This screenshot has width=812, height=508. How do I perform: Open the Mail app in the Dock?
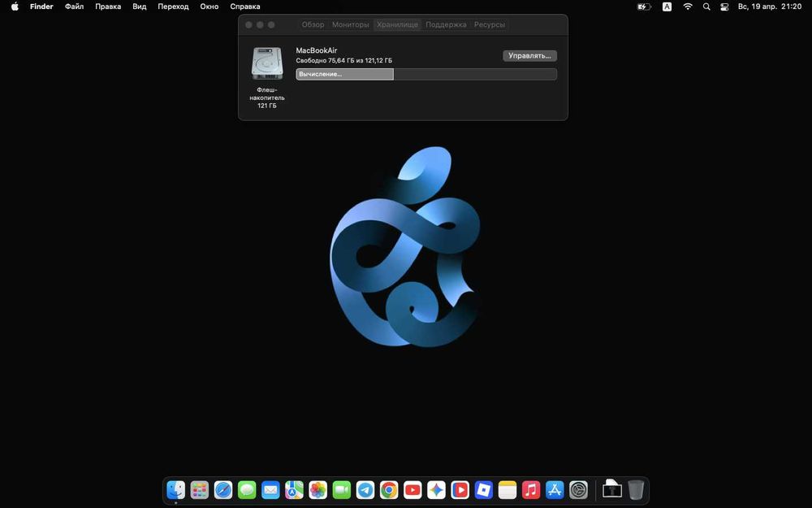270,489
